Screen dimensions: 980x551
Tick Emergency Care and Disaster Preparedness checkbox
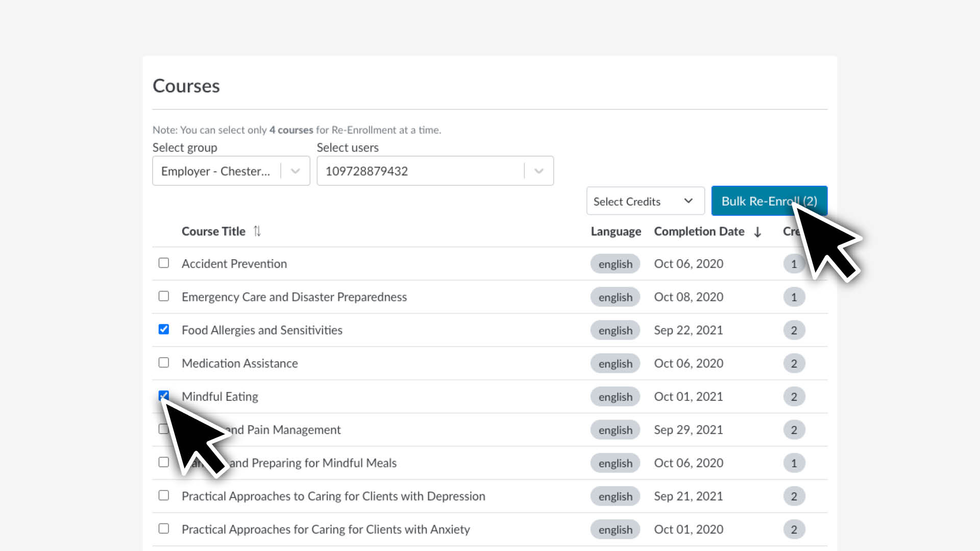163,296
